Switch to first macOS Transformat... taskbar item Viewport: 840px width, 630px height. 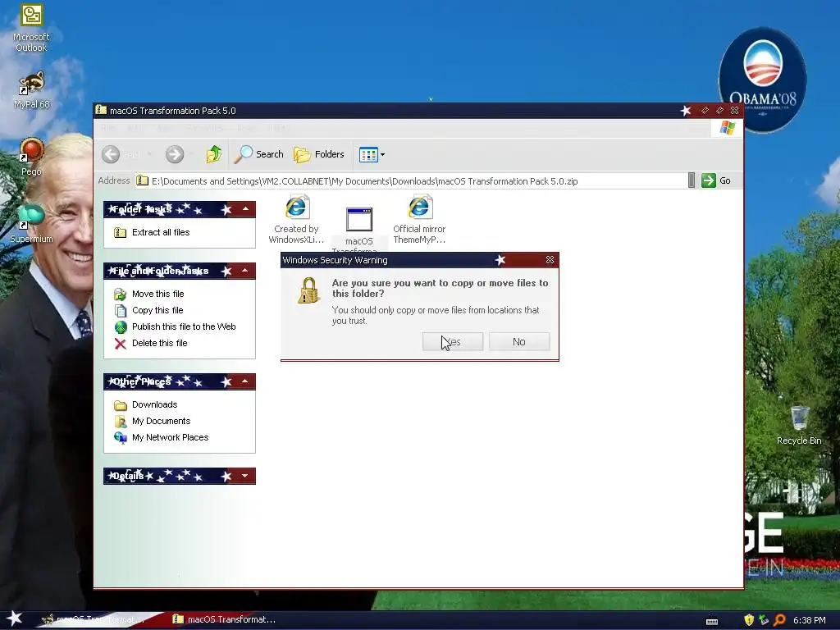94,619
